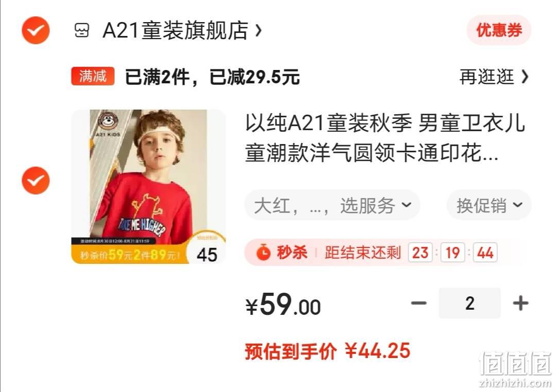Decrease quantity with the minus button

pos(419,303)
